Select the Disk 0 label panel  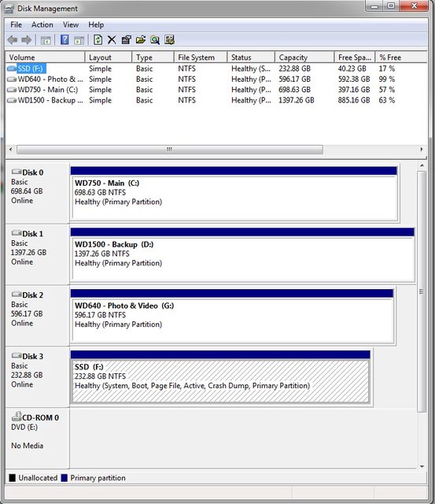point(37,193)
